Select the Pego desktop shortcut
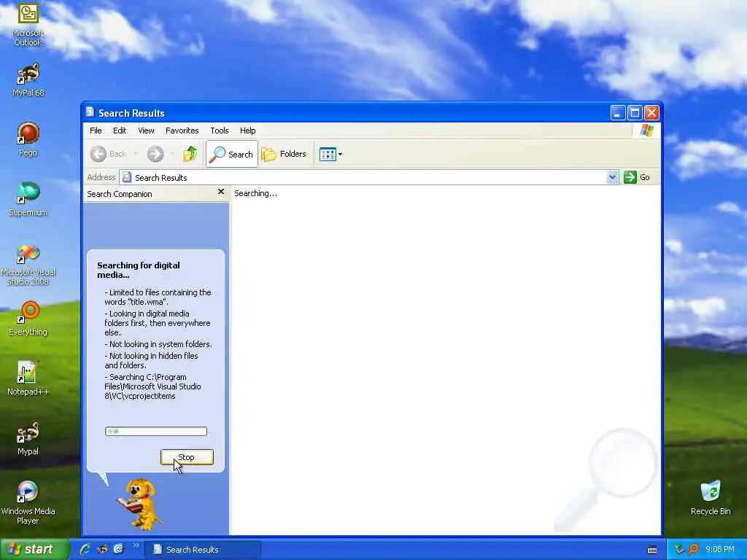Viewport: 747px width, 560px height. pyautogui.click(x=28, y=139)
